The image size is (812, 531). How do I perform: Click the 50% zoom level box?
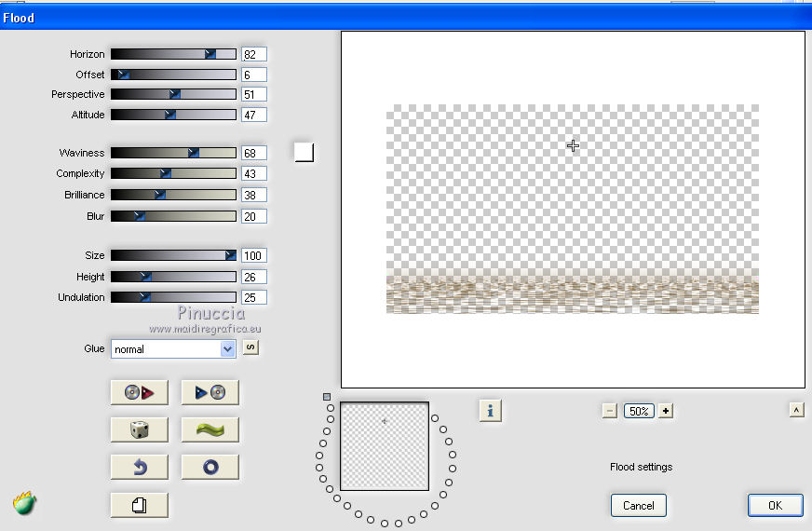click(x=639, y=411)
